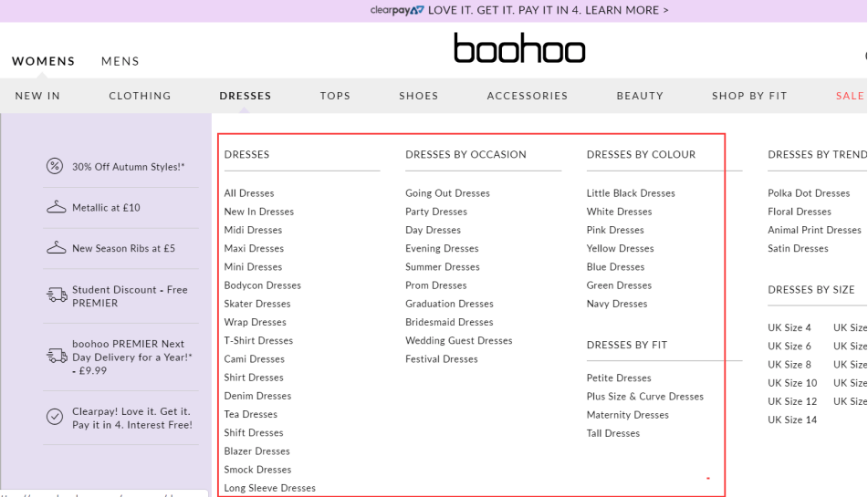Go to Skater Dresses
Screen dimensions: 868x497
tap(257, 304)
